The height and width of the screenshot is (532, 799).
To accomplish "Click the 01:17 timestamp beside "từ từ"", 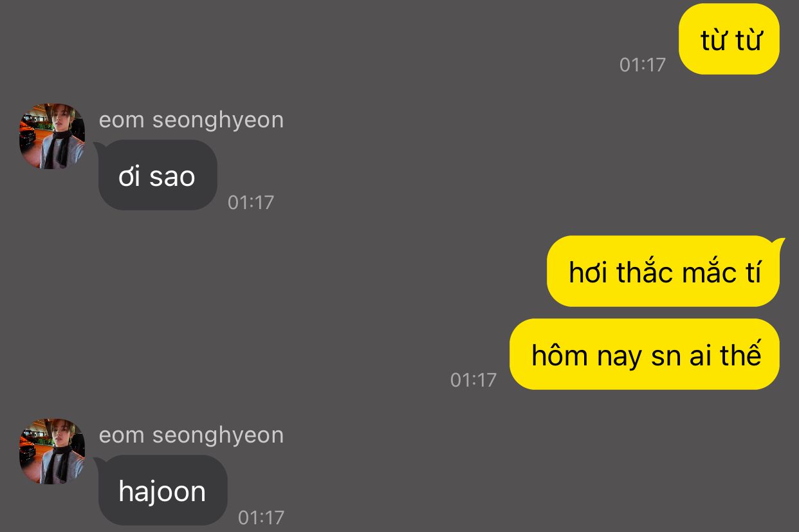I will (x=642, y=64).
